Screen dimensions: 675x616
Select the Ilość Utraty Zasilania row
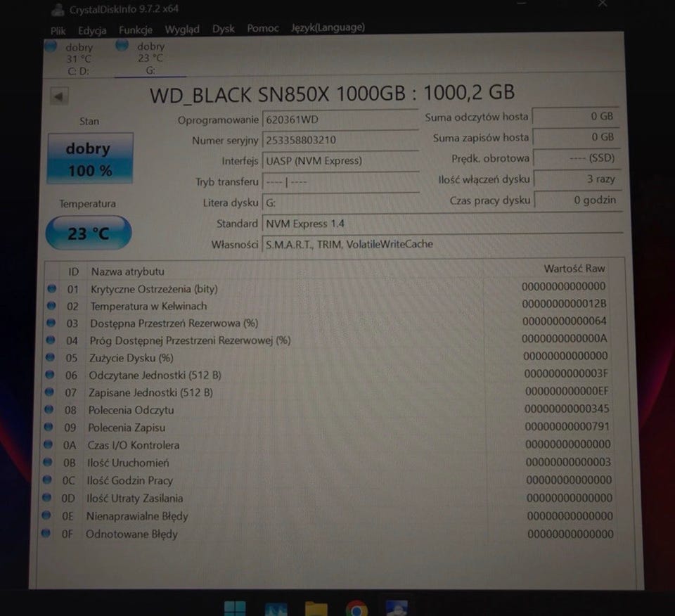(x=329, y=498)
